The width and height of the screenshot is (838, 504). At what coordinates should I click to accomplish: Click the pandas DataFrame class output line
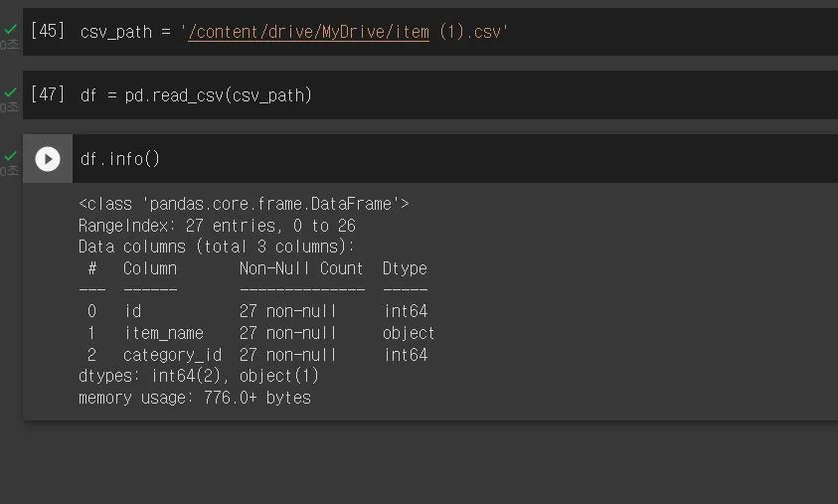coord(244,204)
